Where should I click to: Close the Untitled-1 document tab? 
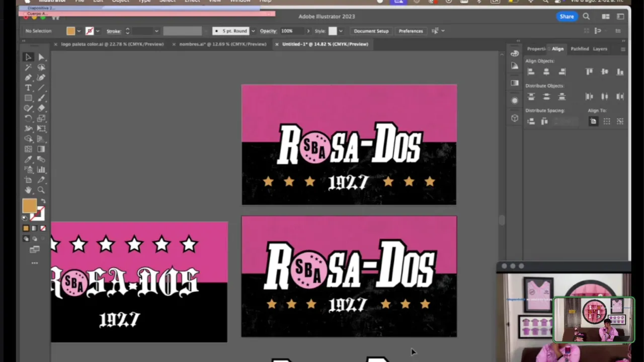point(276,44)
